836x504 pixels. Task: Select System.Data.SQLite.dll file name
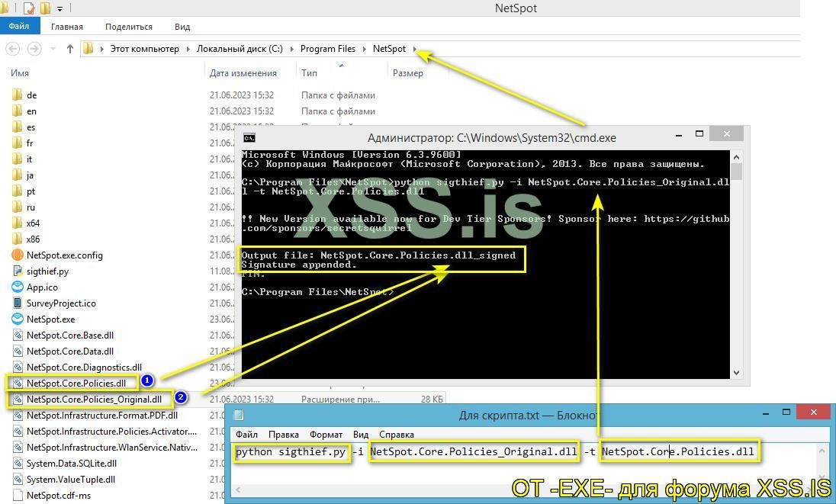(72, 463)
